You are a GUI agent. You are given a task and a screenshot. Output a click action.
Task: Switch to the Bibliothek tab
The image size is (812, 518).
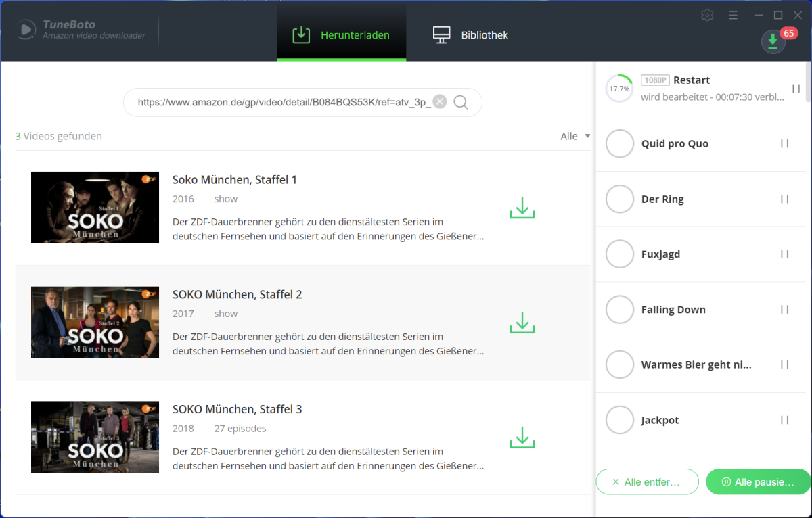470,34
